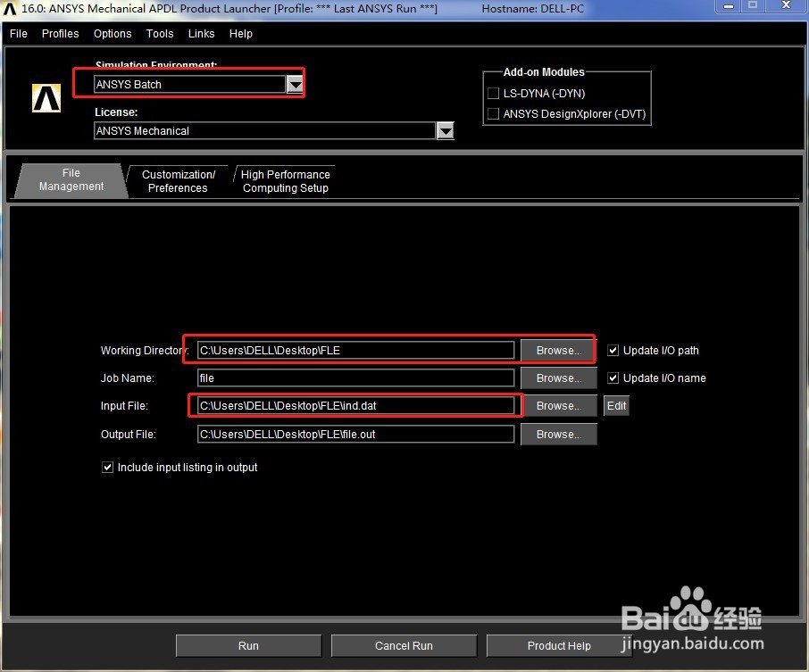Switch to Customization/Preferences tab
The width and height of the screenshot is (809, 672).
tap(178, 181)
